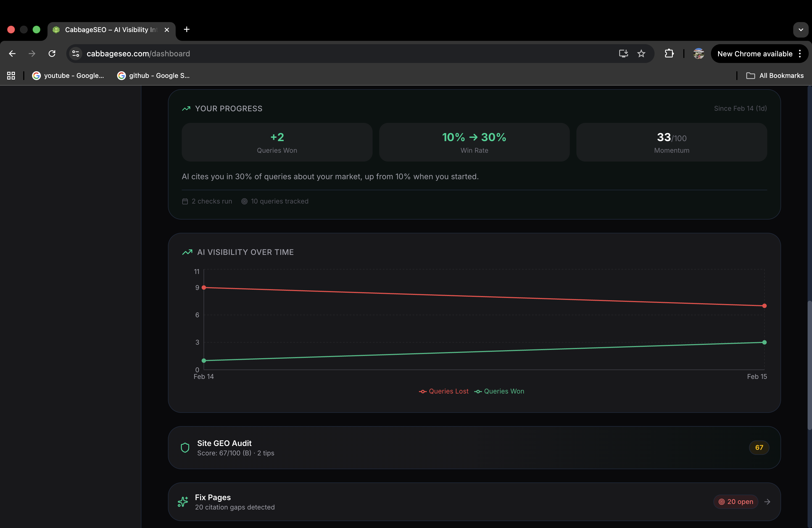Toggle the Queries Lost series in the chart legend
Image resolution: width=812 pixels, height=528 pixels.
point(444,391)
